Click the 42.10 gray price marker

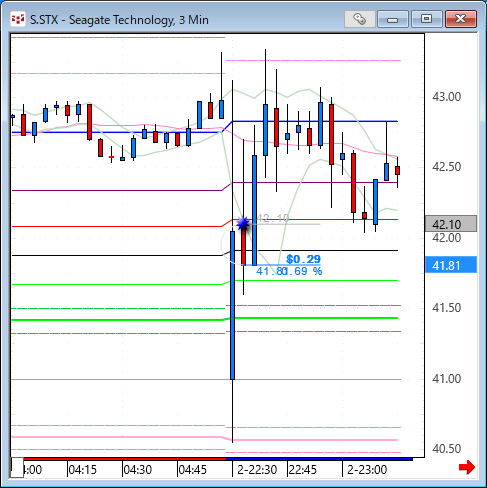tap(451, 224)
